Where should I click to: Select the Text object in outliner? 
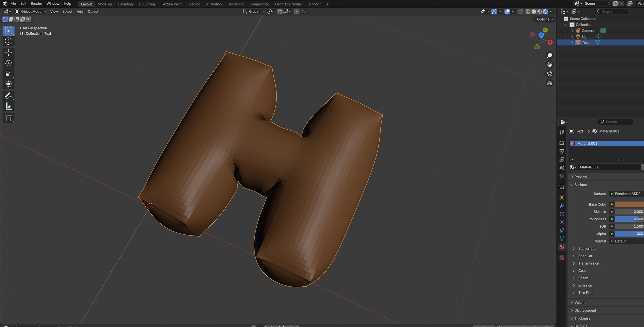click(585, 43)
